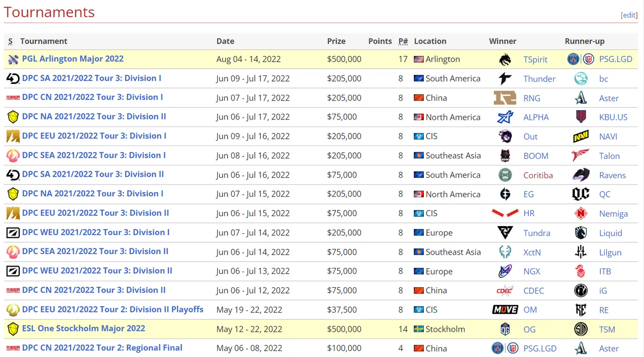Image resolution: width=644 pixels, height=357 pixels.
Task: Open the Outsiders logo beside Out
Action: (505, 137)
